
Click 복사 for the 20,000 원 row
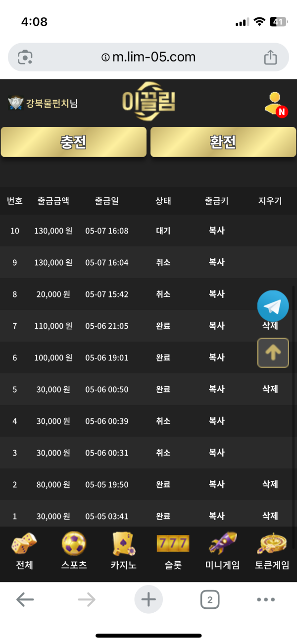217,294
